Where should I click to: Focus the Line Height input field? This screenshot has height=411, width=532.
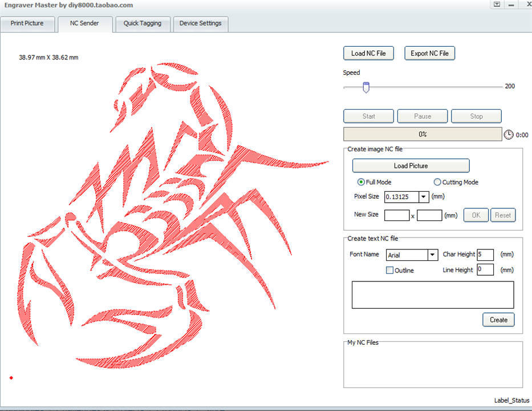click(x=485, y=269)
